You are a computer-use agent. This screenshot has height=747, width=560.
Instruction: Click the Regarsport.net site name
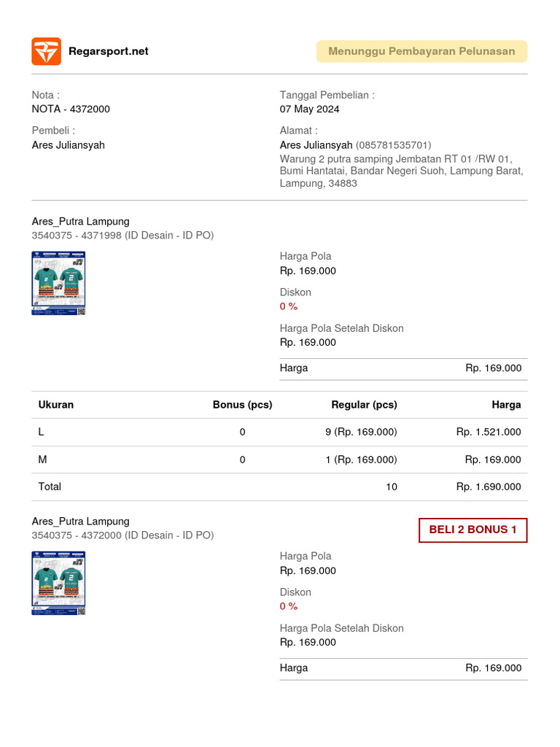tap(108, 51)
